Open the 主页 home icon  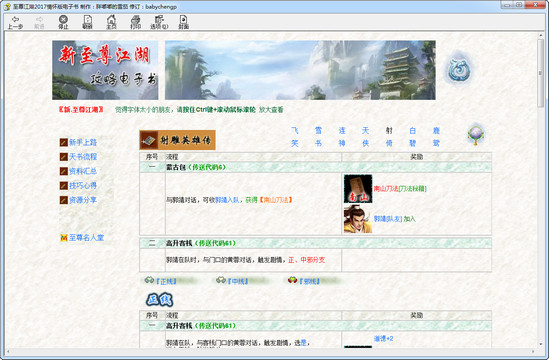pos(111,22)
